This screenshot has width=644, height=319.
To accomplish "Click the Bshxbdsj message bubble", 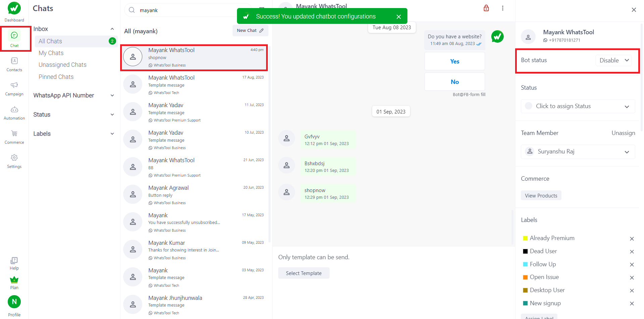I will [x=328, y=167].
